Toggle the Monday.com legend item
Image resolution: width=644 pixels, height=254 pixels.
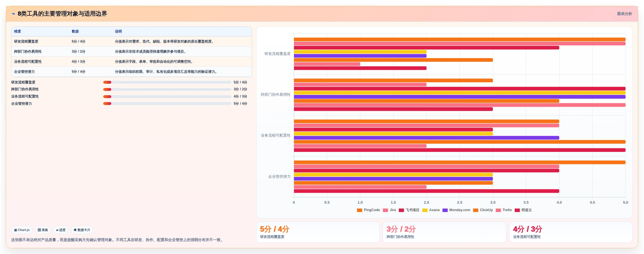click(456, 210)
